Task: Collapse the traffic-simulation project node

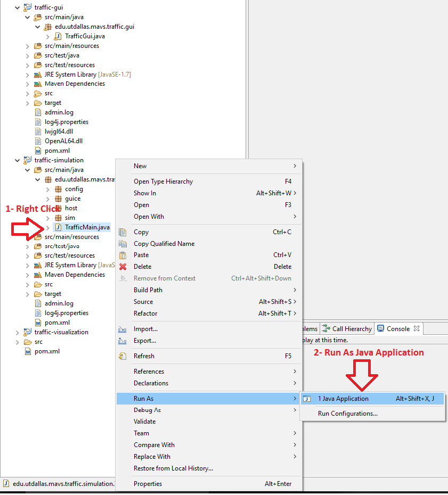Action: pyautogui.click(x=18, y=160)
